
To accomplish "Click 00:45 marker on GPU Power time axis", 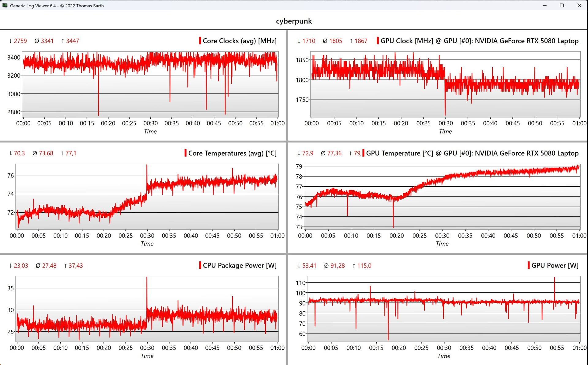I will (x=512, y=348).
